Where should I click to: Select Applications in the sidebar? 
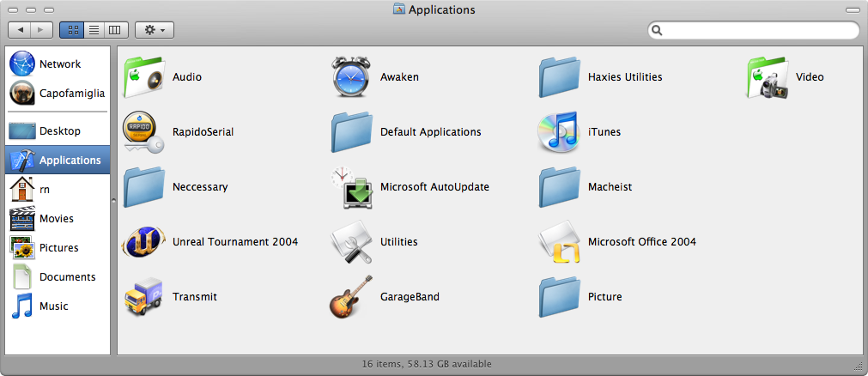(58, 160)
